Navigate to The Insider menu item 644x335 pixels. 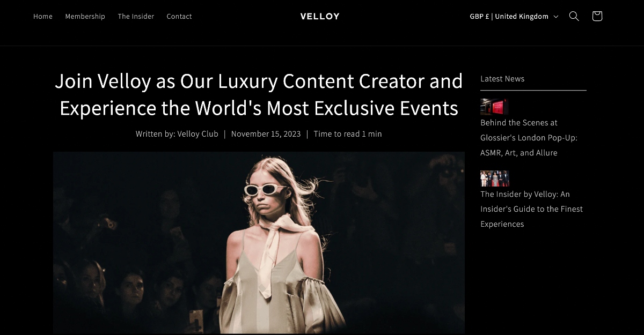click(x=136, y=16)
